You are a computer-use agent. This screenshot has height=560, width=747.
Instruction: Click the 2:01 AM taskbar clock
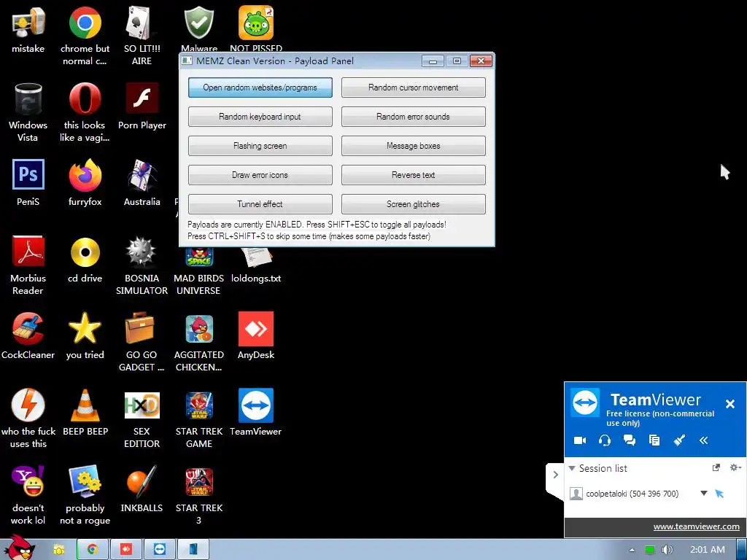[x=707, y=550]
